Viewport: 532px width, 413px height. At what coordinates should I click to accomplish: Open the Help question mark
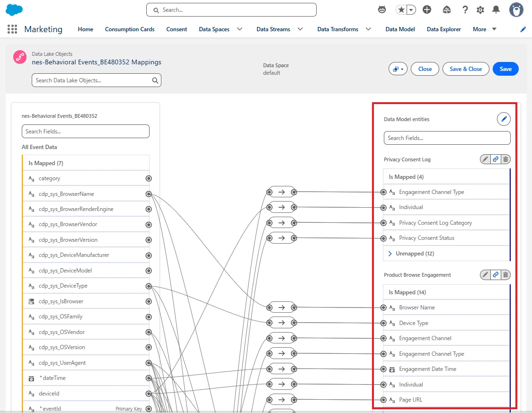465,10
